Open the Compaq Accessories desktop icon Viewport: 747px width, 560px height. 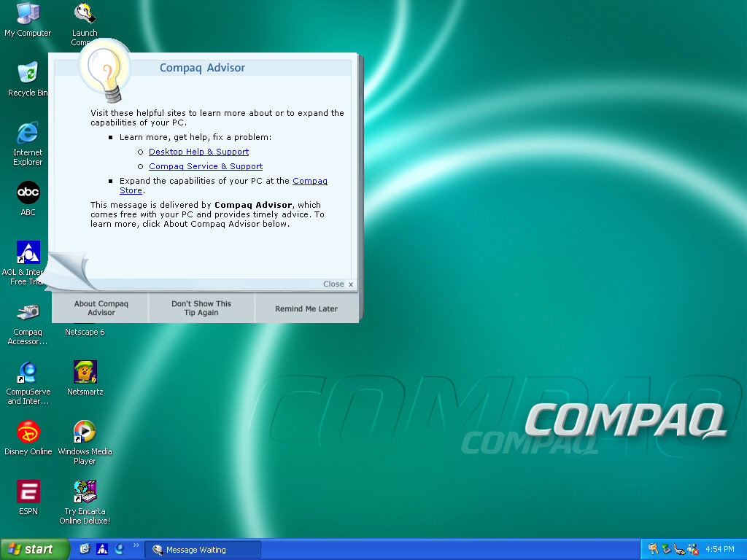coord(28,313)
